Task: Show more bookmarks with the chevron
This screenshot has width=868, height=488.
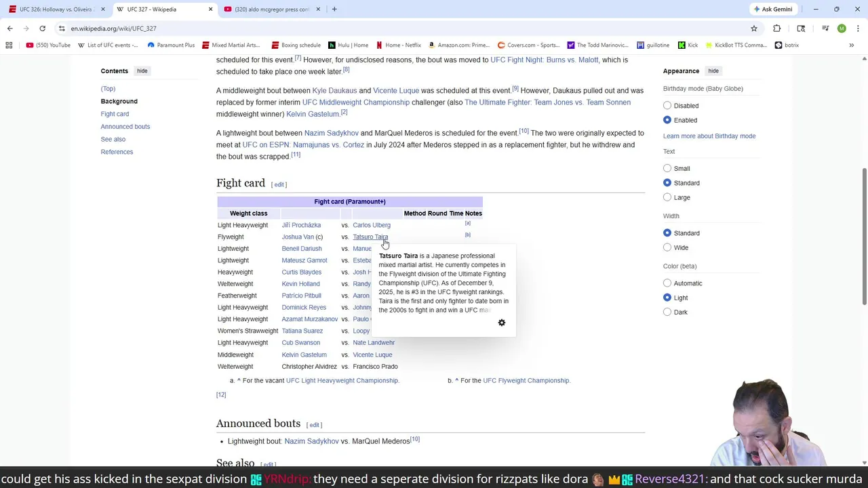Action: (851, 45)
